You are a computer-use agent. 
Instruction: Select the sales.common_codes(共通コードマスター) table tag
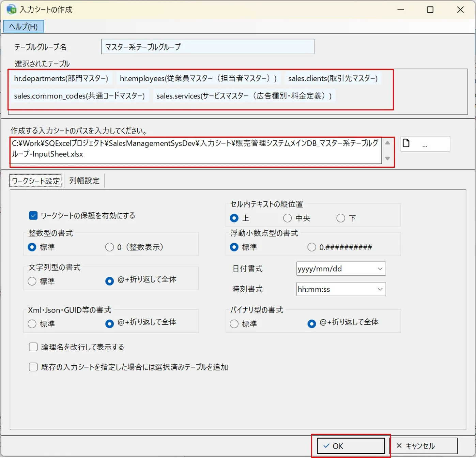click(x=79, y=96)
